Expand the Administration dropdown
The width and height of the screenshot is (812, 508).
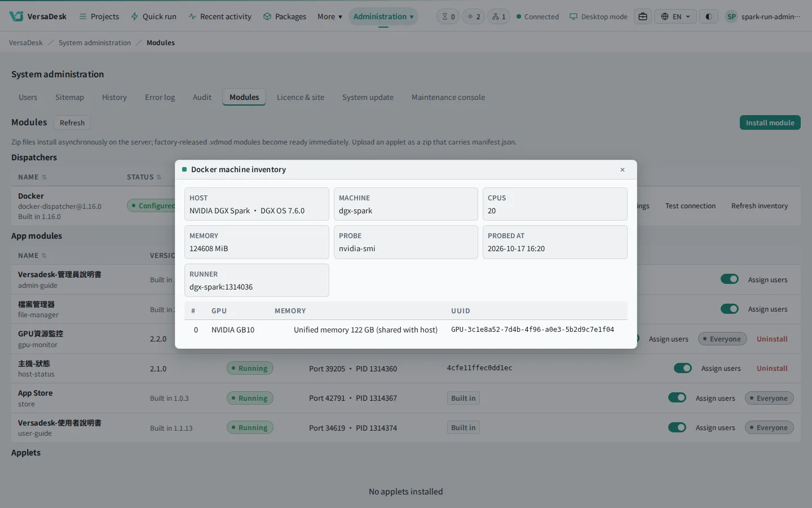tap(383, 16)
